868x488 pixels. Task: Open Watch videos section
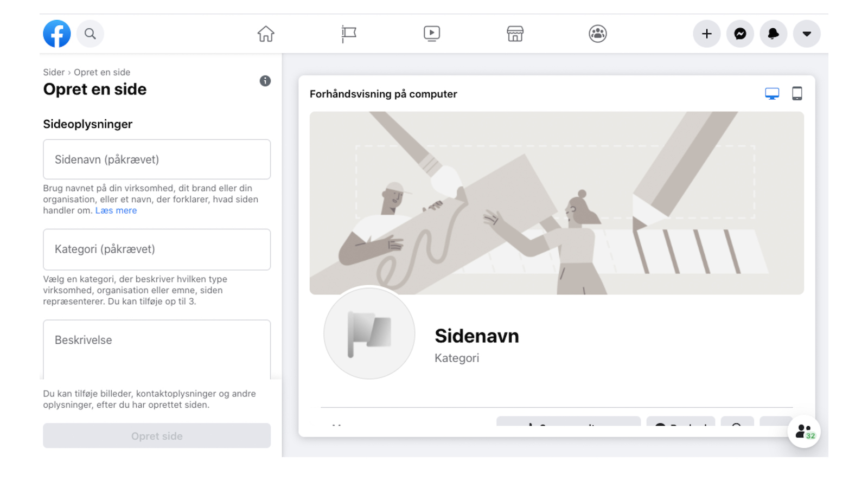pos(431,33)
